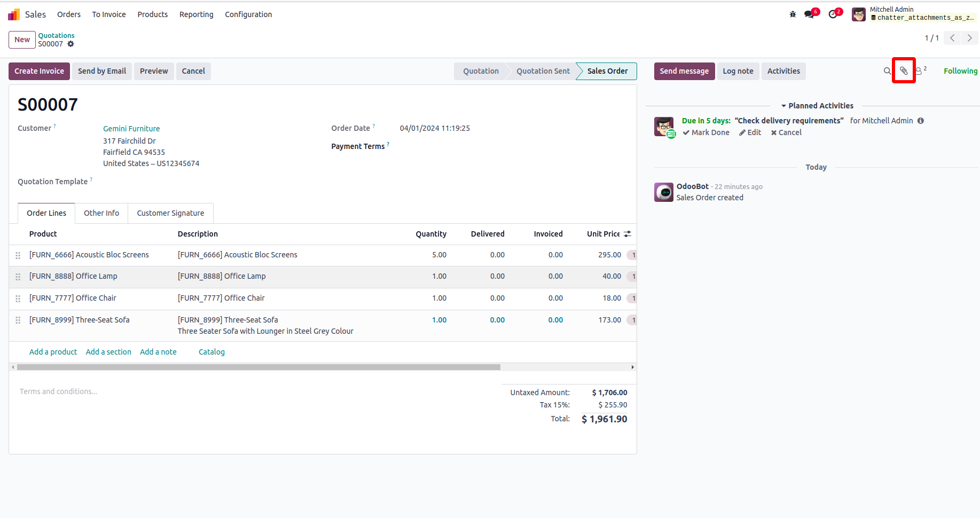Screen dimensions: 980x518
Task: Switch to the Other Info tab
Action: [101, 213]
